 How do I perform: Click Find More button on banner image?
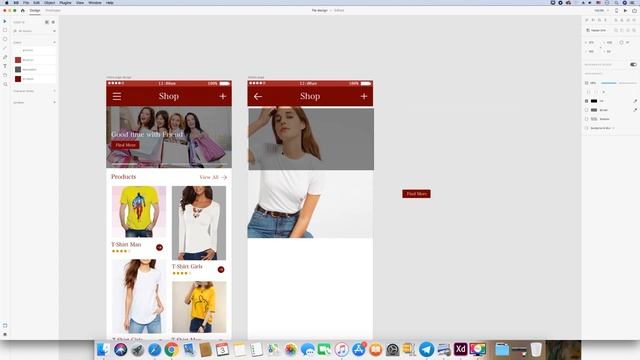tap(125, 145)
